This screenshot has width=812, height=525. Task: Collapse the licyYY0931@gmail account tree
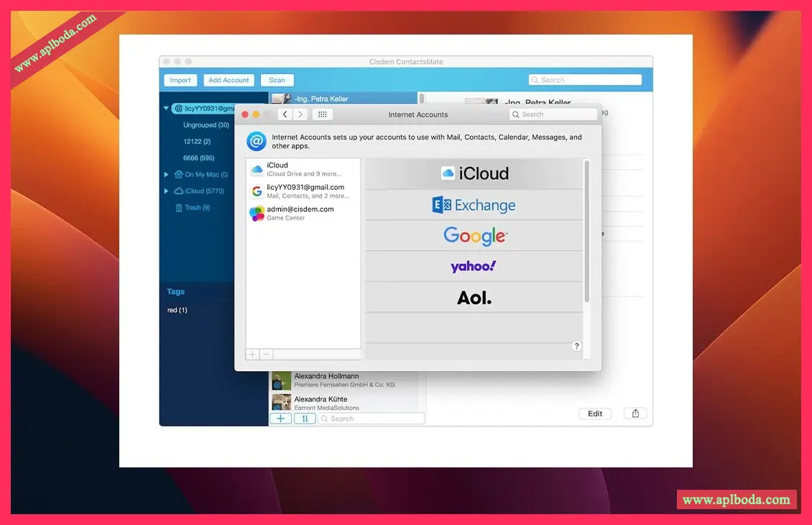166,109
